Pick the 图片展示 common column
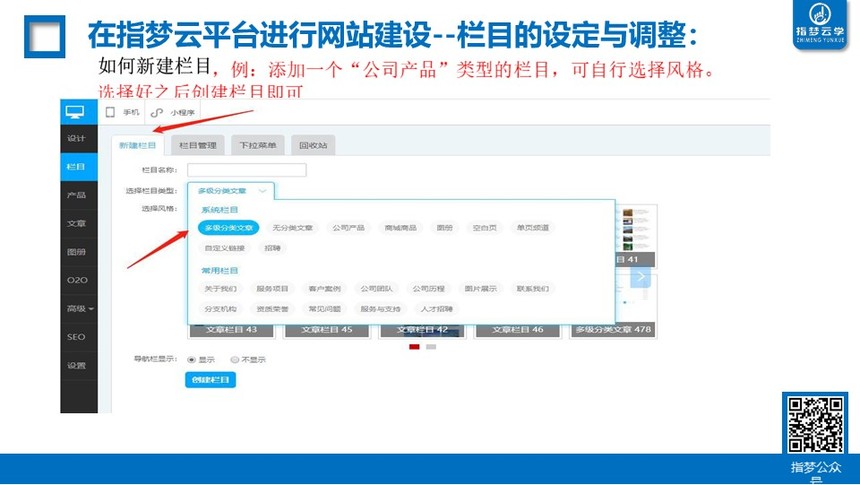 (480, 289)
